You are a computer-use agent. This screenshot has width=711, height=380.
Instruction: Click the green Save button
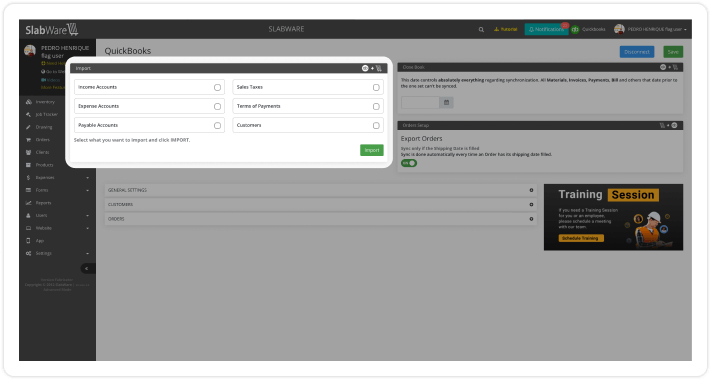[673, 52]
